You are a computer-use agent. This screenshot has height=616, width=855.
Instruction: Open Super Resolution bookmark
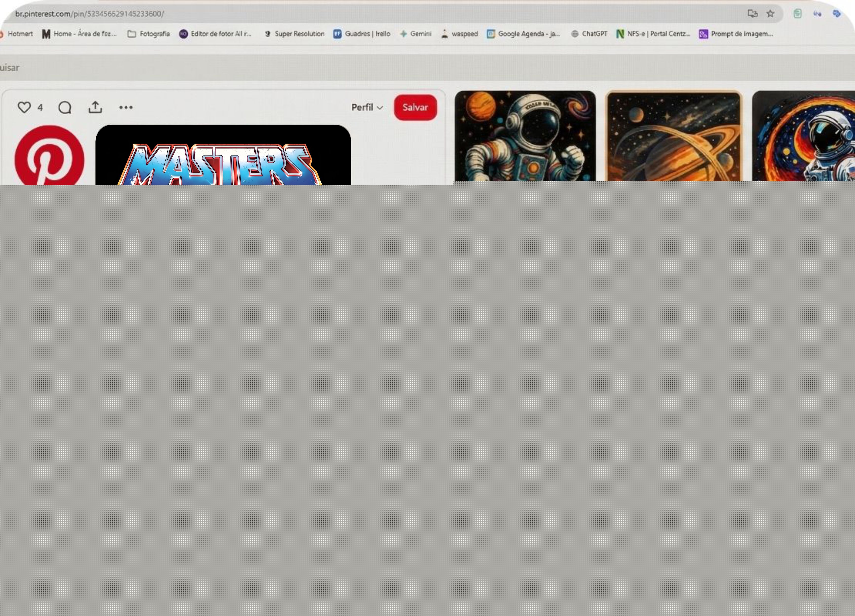pos(294,34)
